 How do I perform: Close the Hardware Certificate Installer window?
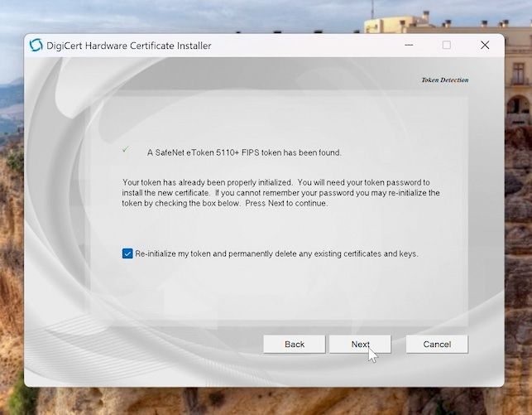pos(485,46)
